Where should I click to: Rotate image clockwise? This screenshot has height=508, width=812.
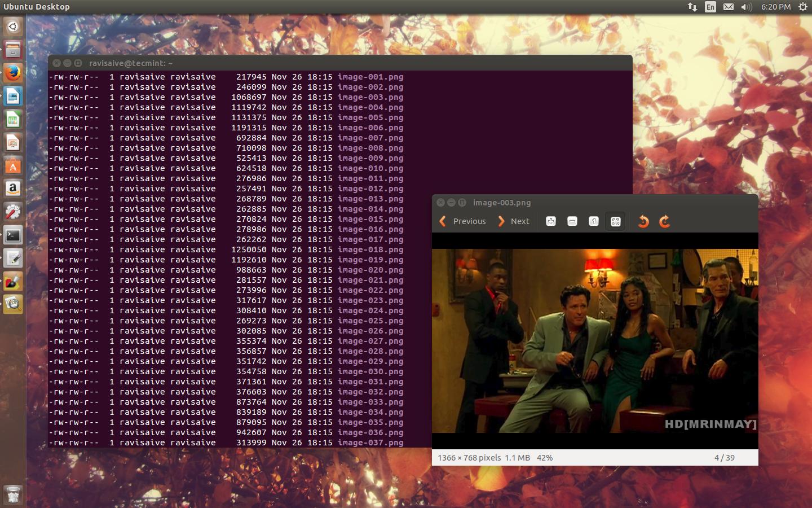665,221
